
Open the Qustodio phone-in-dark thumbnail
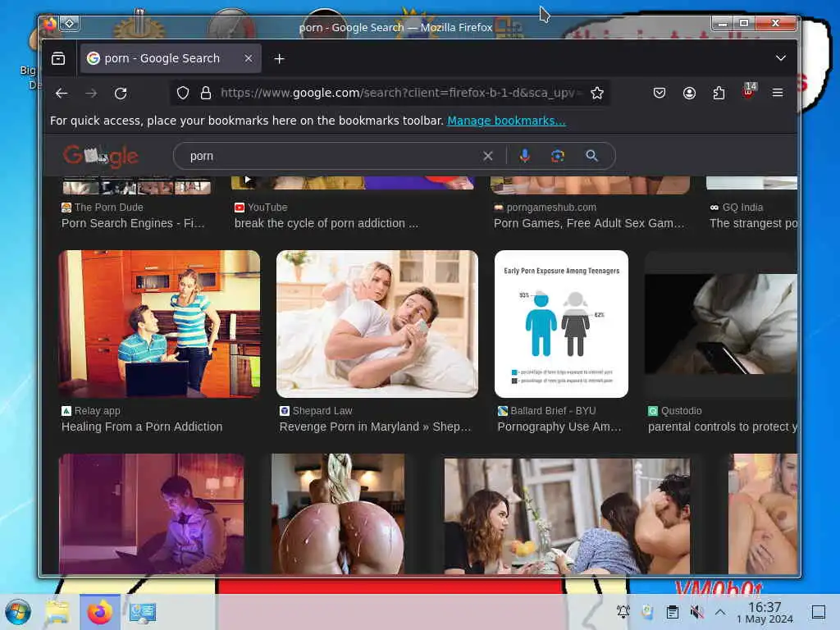721,324
